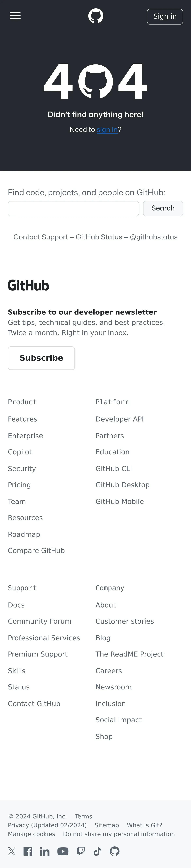The image size is (191, 868).
Task: Open the Community Forum link
Action: [x=40, y=621]
